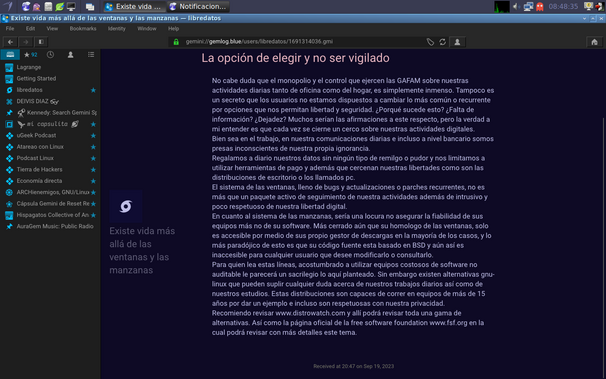This screenshot has width=606, height=379.
Task: Open the Identities person sidebar tab
Action: pos(70,55)
